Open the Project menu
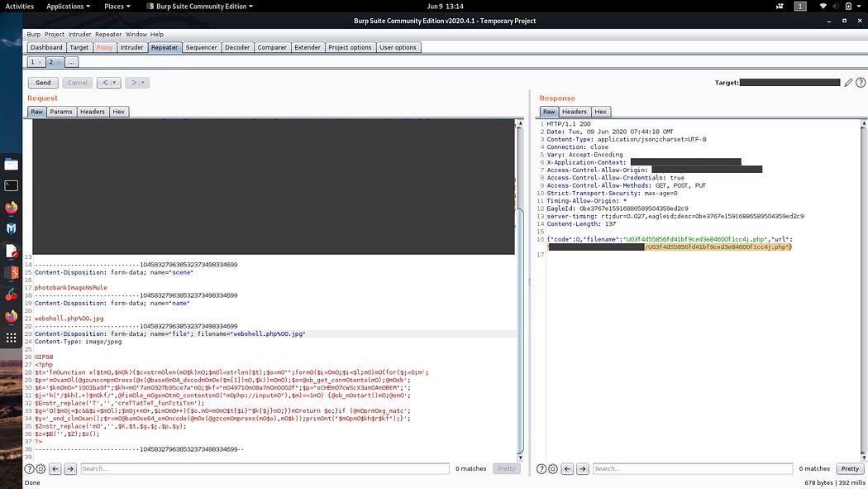This screenshot has height=489, width=868. tap(55, 34)
